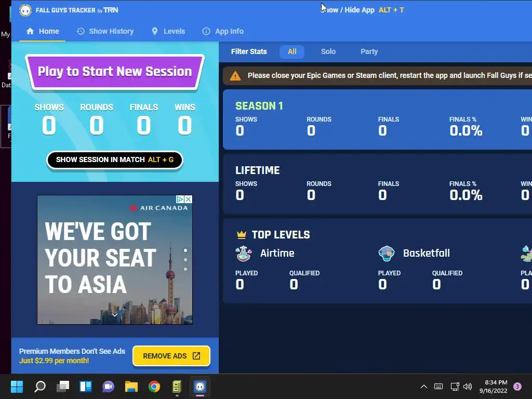This screenshot has width=532, height=399.
Task: Click the network tray icon
Action: [455, 387]
